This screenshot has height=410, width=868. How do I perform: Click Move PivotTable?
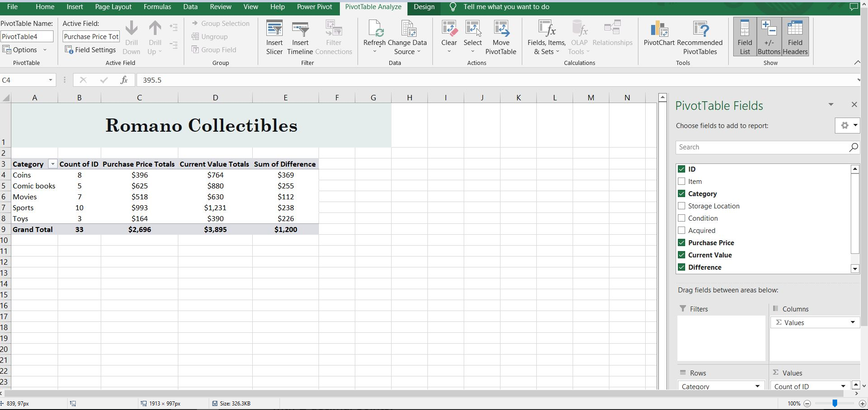pos(501,38)
